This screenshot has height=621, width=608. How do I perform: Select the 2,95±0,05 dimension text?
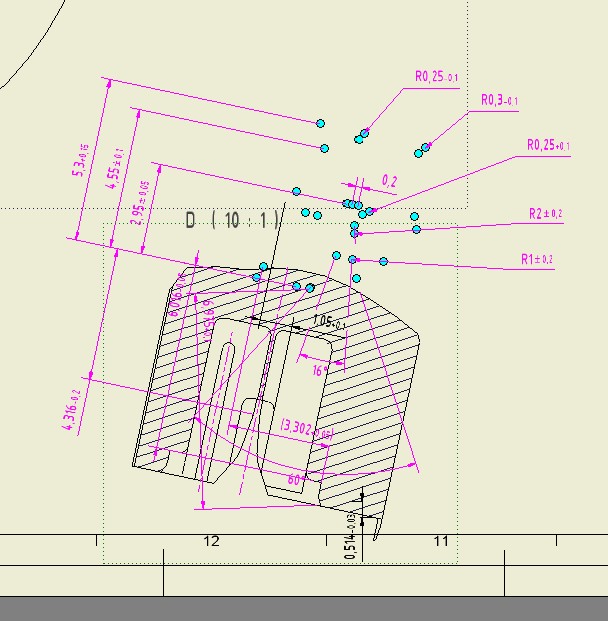click(x=140, y=203)
